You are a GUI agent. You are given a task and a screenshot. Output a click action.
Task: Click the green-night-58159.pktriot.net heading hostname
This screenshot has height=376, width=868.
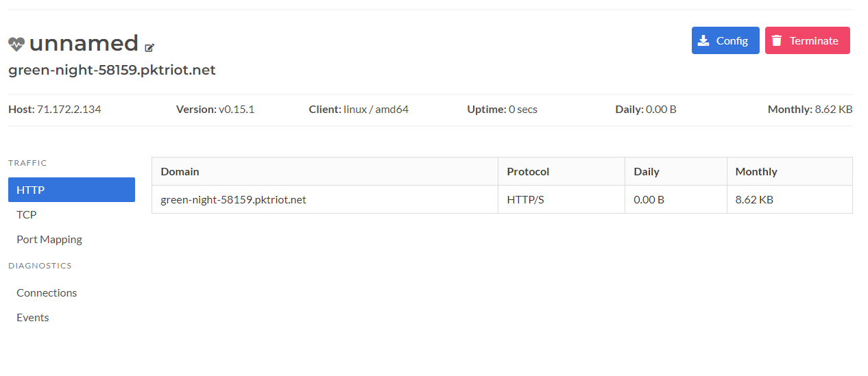coord(112,70)
